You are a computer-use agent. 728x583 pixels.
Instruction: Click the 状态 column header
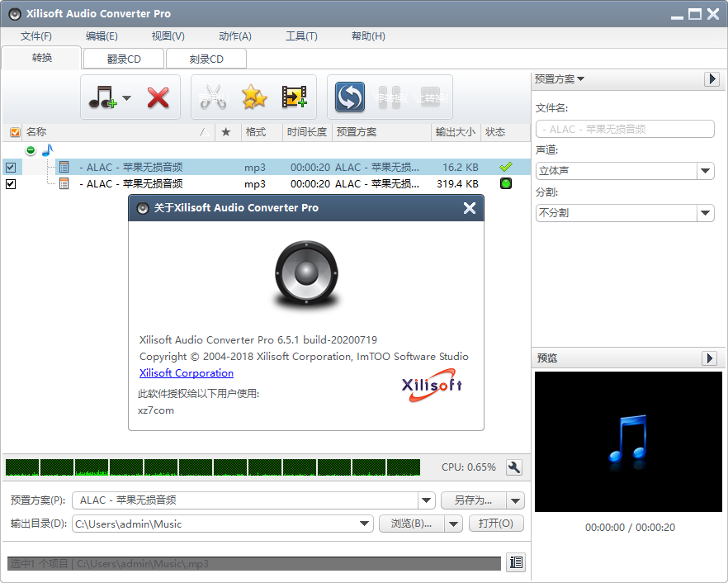pyautogui.click(x=504, y=132)
